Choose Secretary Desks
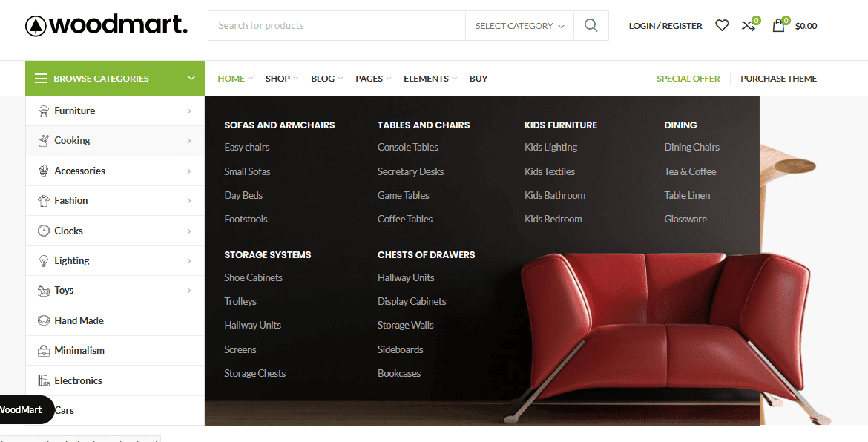The image size is (868, 442). [x=411, y=171]
